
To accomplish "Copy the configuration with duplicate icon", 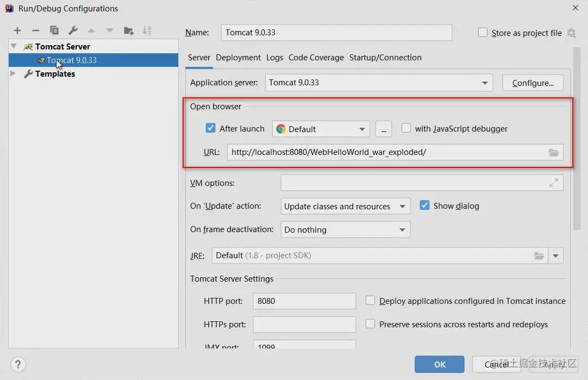I will tap(54, 30).
